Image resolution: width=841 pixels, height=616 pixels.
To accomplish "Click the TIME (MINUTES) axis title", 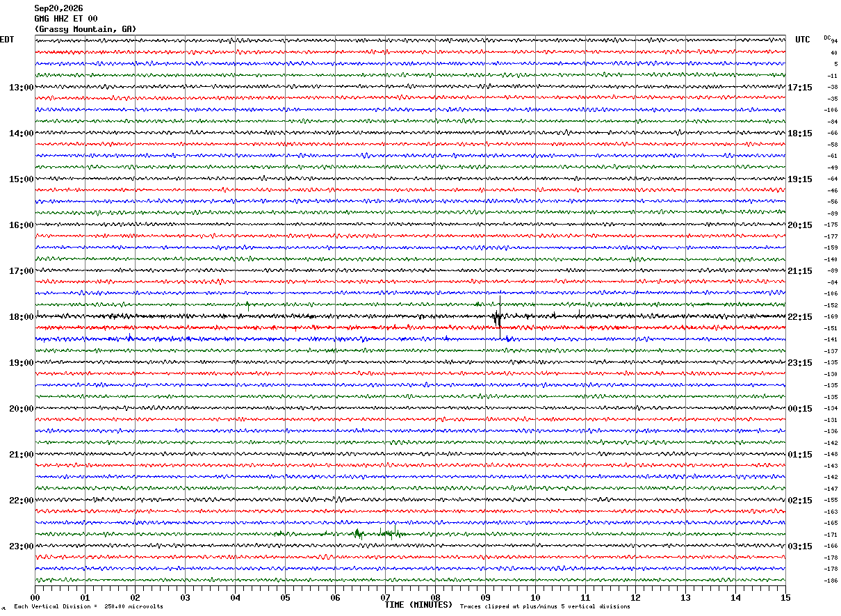I will [x=418, y=605].
